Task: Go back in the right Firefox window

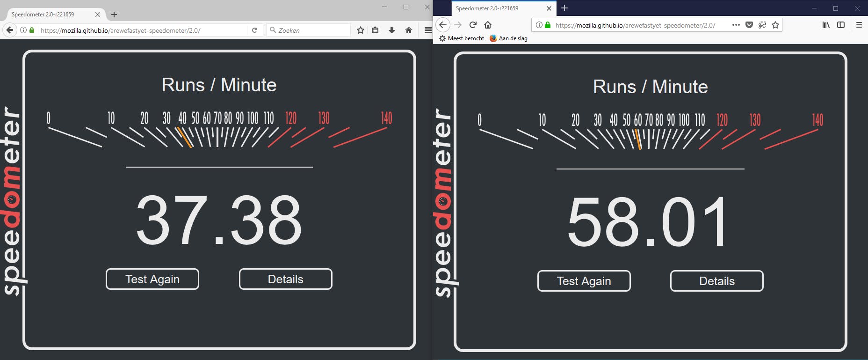Action: point(443,25)
